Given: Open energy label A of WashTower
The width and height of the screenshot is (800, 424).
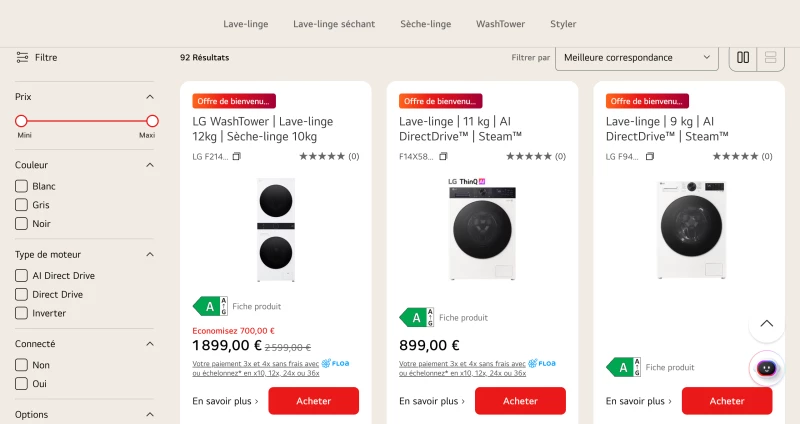Looking at the screenshot, I should pos(210,306).
